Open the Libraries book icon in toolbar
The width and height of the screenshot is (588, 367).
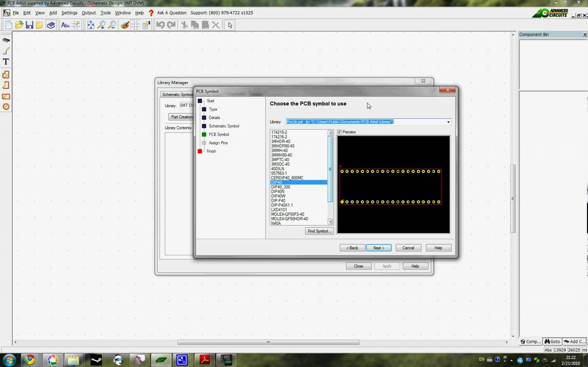pos(50,25)
